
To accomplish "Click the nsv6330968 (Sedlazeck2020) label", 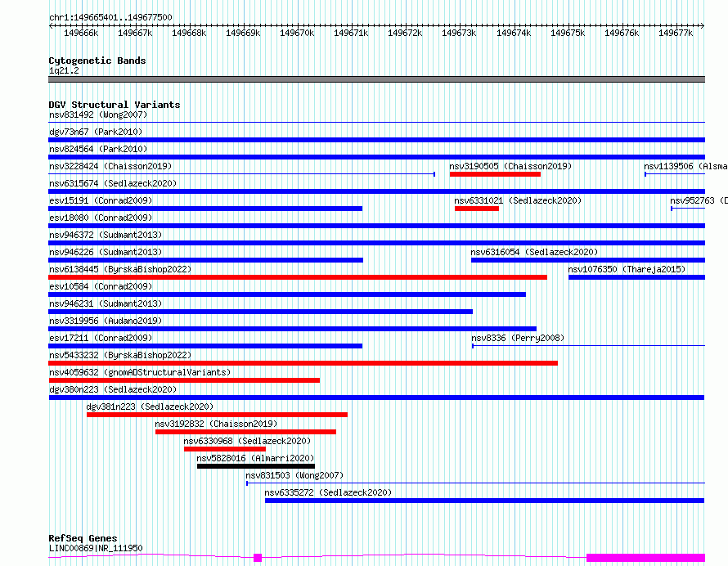I will [247, 441].
